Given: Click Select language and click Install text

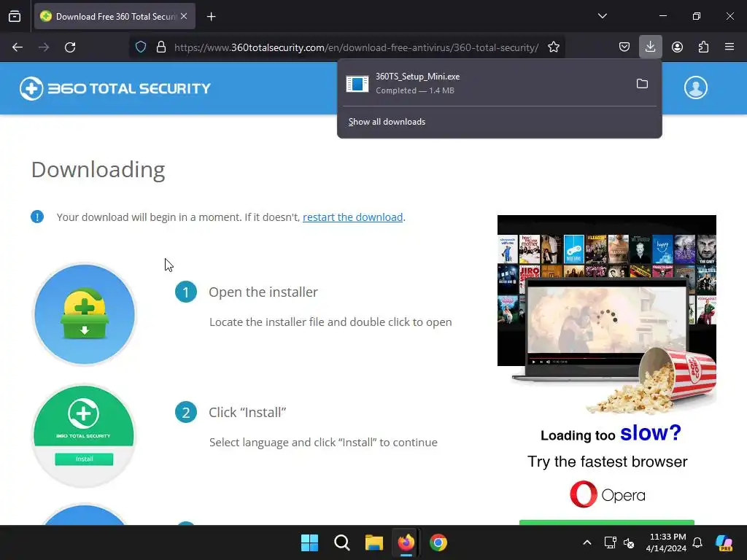Looking at the screenshot, I should coord(323,443).
